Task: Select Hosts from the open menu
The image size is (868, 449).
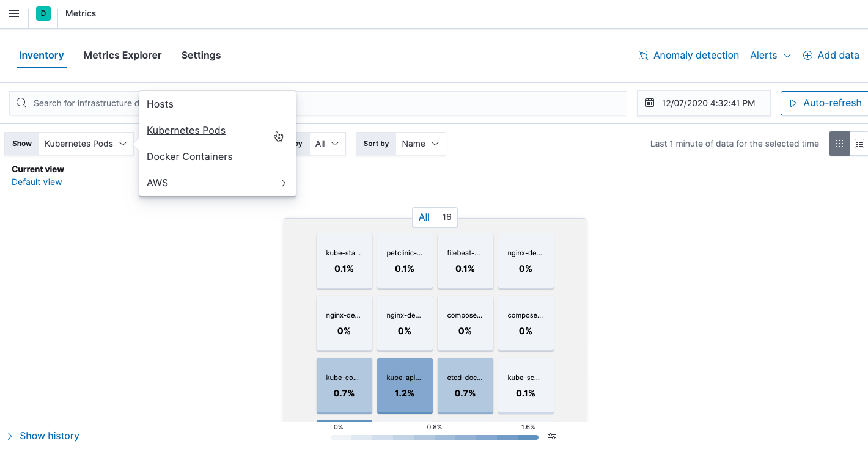Action: (x=160, y=104)
